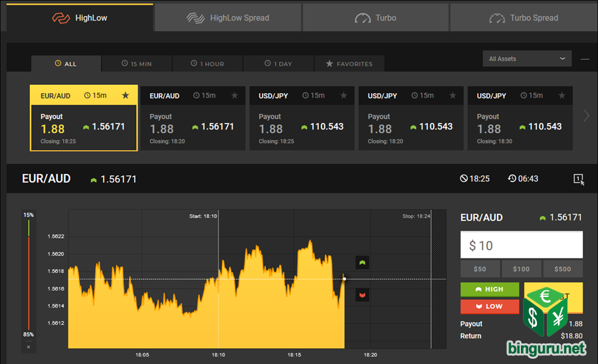The image size is (598, 364).
Task: Favorite the USD/JPY 18:30 card star
Action: click(561, 95)
